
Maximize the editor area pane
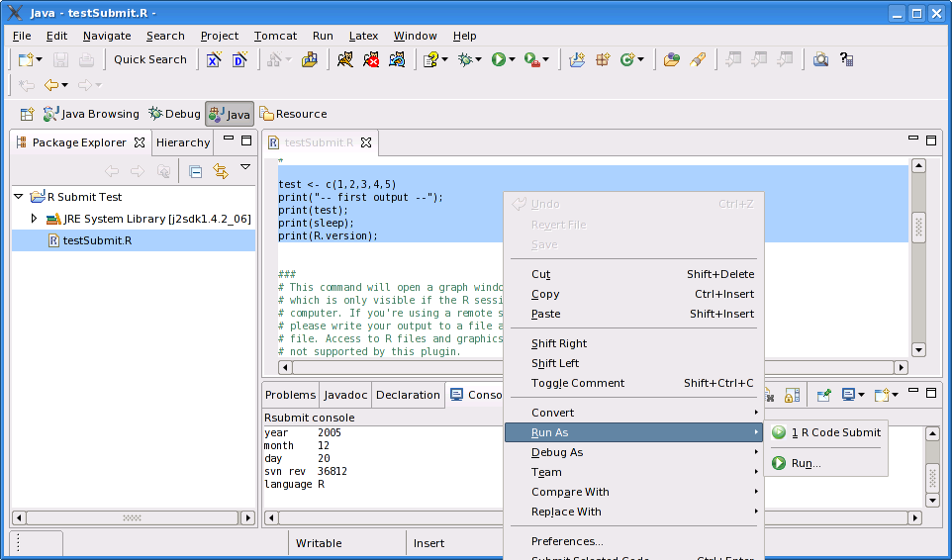coord(931,140)
